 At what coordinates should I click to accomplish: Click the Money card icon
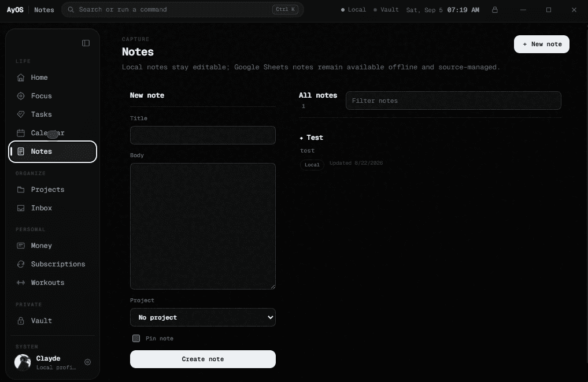click(21, 246)
